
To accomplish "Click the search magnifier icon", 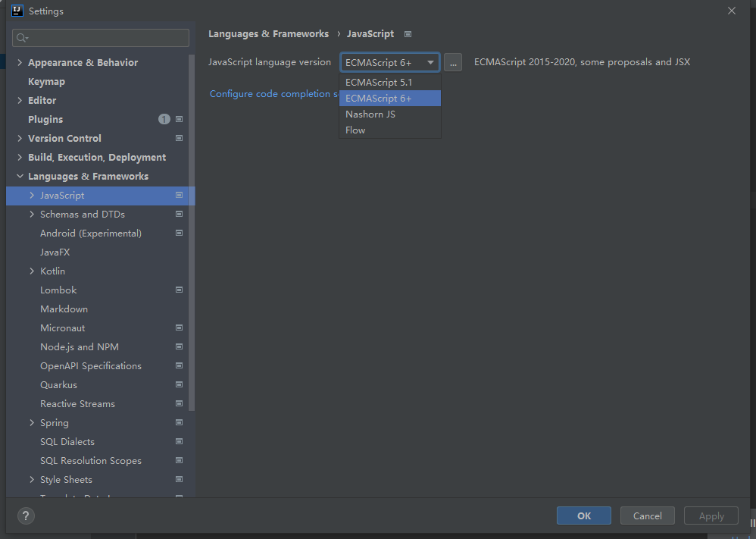I will pos(22,38).
